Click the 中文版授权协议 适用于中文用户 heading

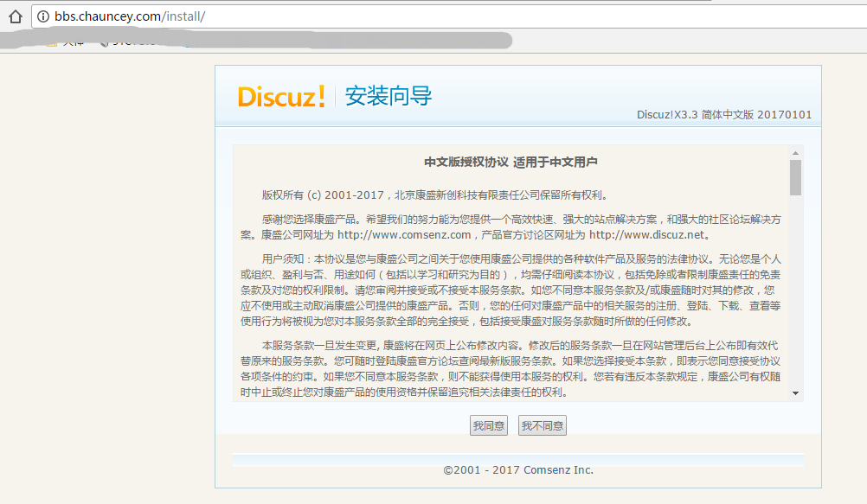(511, 162)
